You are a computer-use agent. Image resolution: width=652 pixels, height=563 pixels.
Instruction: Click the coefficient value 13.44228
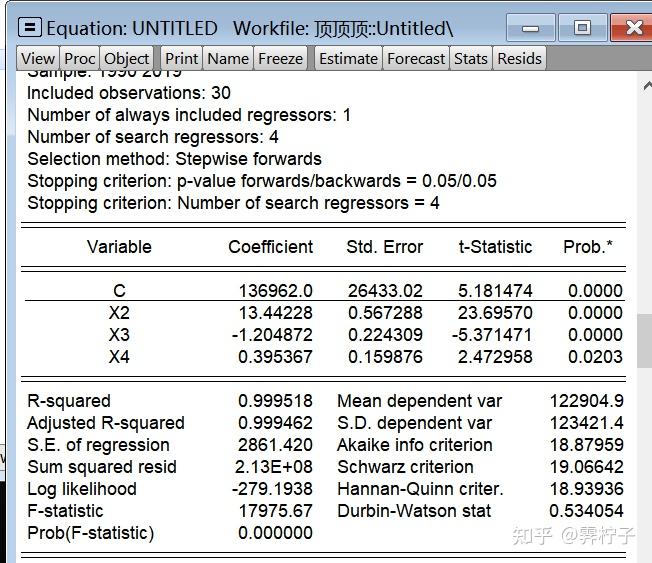coord(275,313)
